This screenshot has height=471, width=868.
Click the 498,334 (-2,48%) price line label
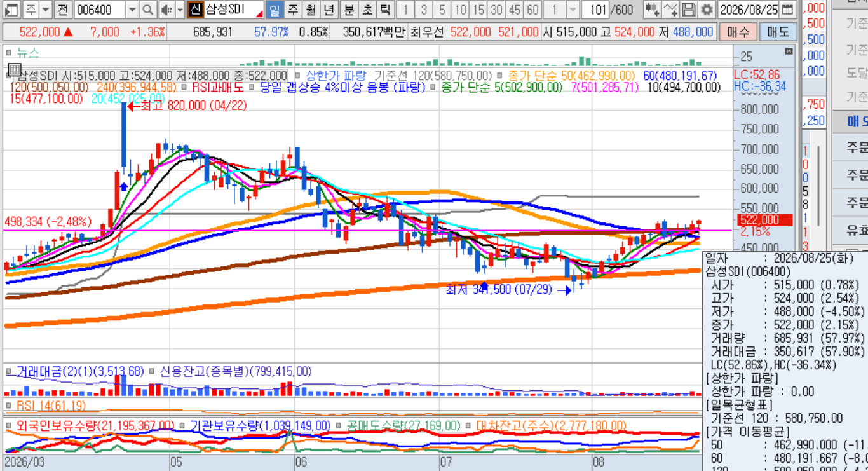pos(48,222)
